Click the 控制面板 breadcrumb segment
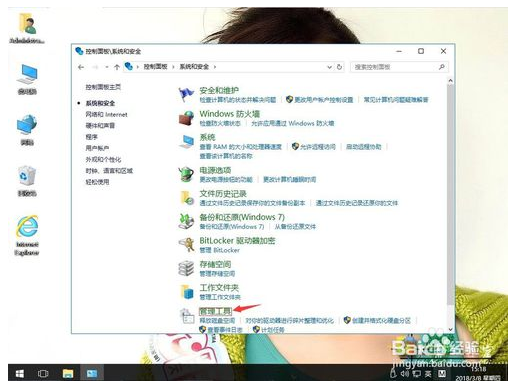 click(155, 67)
